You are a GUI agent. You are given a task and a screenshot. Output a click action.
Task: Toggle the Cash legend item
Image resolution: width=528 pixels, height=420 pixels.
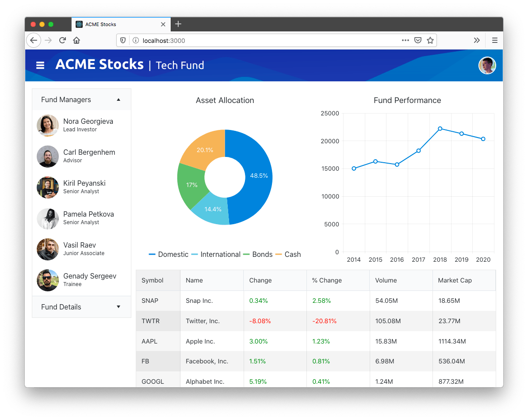pos(288,254)
